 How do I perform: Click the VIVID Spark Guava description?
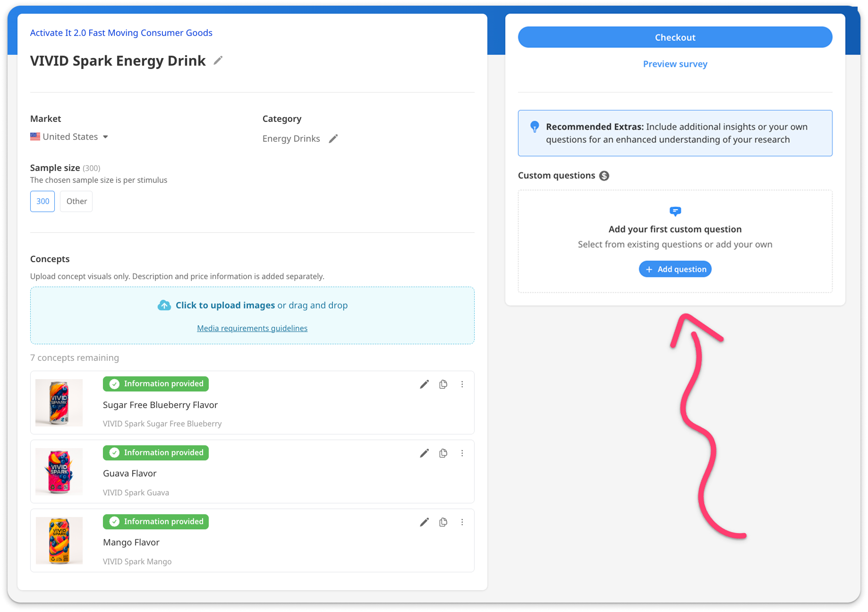136,493
